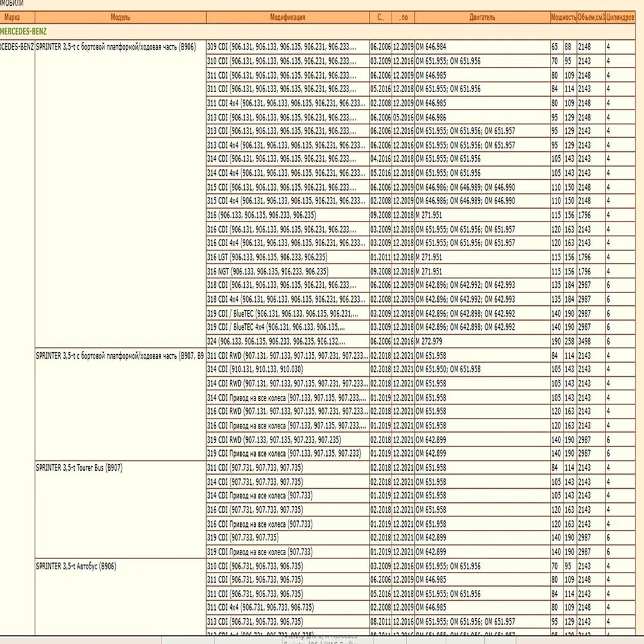Viewport: 644px width, 644px height.
Task: Select the SPRINTER 3,5-t Tourer Bus (B907) model
Action: pos(79,468)
